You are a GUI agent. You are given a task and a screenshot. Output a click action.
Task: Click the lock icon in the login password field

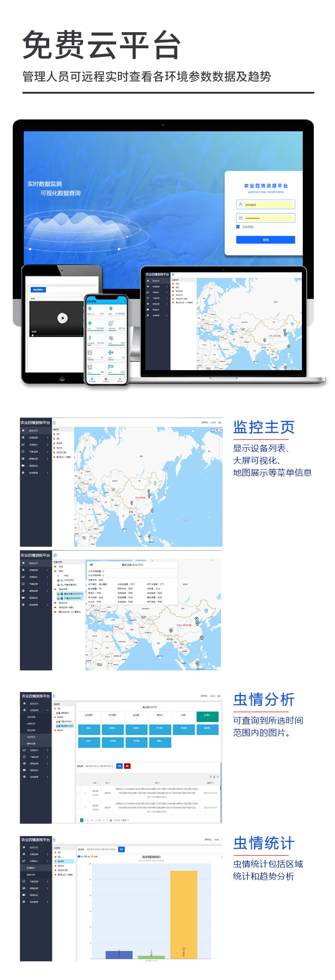coord(240,218)
